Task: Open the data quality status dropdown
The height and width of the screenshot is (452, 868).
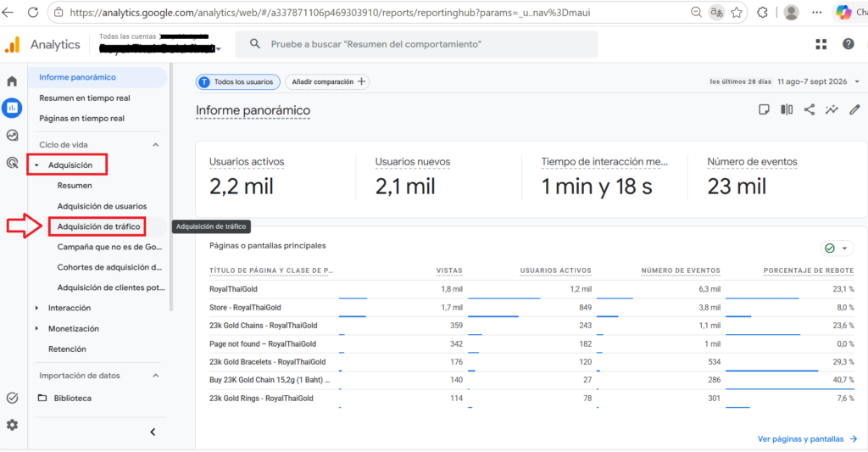Action: [837, 248]
